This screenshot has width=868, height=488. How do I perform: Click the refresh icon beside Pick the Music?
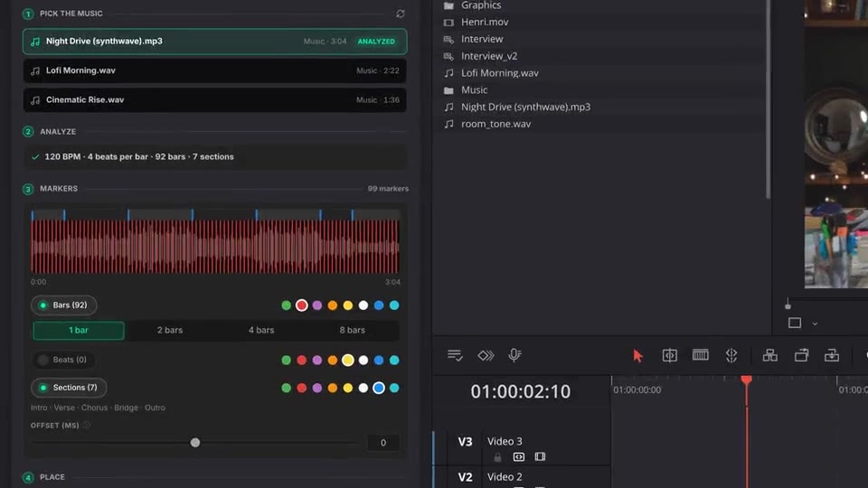(401, 14)
